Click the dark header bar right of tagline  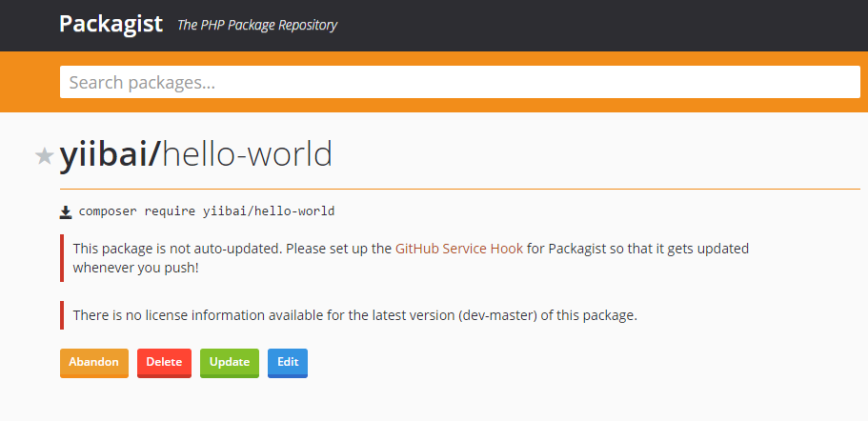(x=602, y=26)
